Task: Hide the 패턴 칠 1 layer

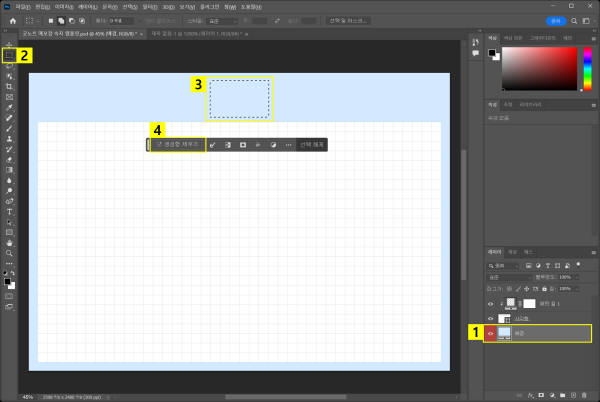Action: pos(491,304)
